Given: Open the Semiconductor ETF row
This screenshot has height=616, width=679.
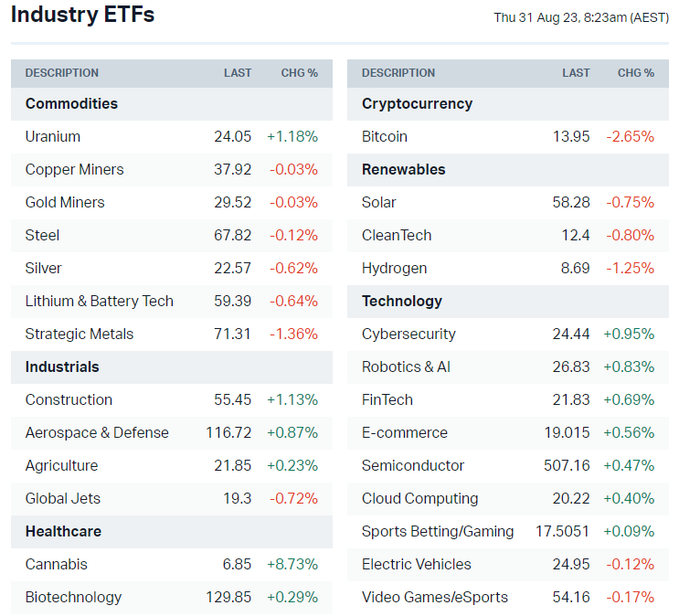Looking at the screenshot, I should [413, 465].
